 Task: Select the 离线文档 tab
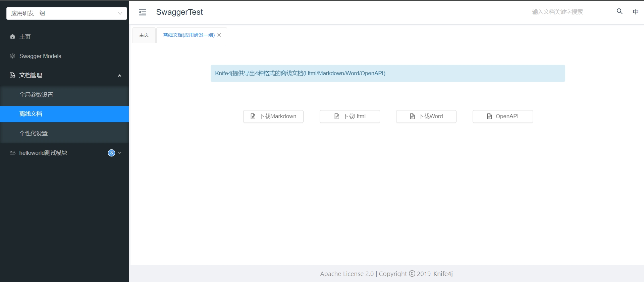[189, 35]
